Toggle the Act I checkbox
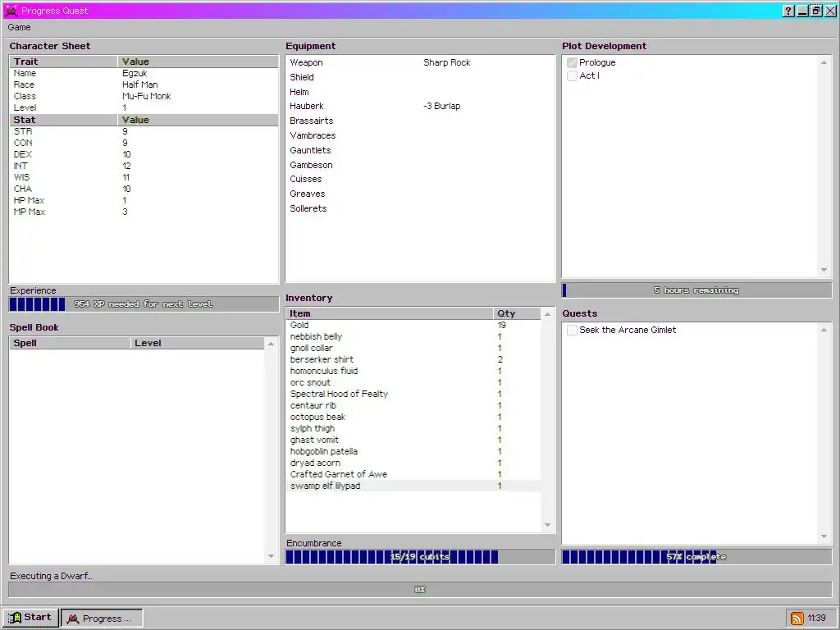This screenshot has height=630, width=840. tap(572, 76)
